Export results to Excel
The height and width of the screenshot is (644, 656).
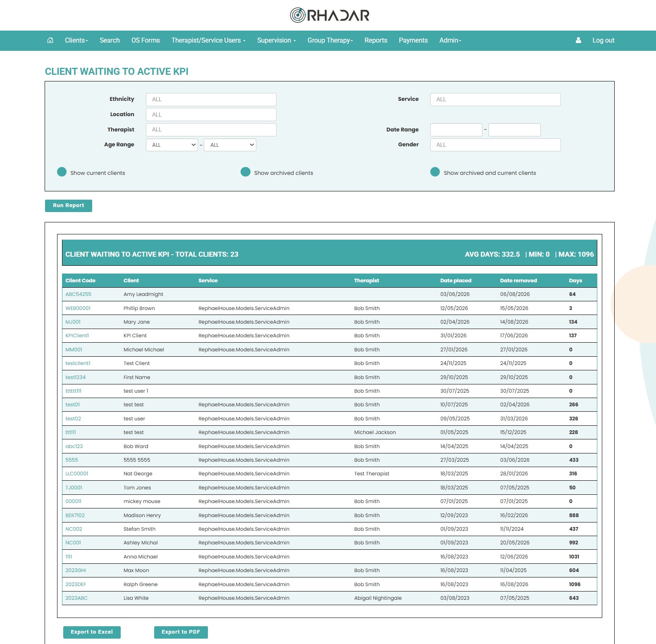[92, 632]
